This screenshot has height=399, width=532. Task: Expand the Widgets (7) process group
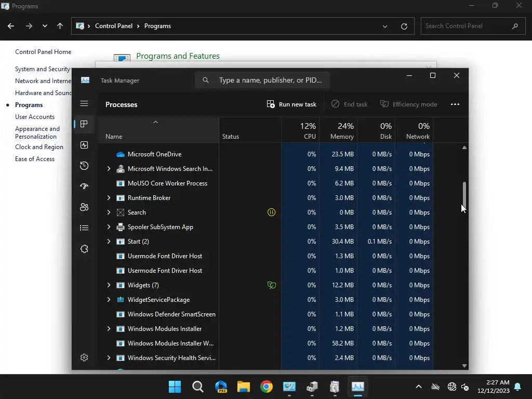(109, 285)
